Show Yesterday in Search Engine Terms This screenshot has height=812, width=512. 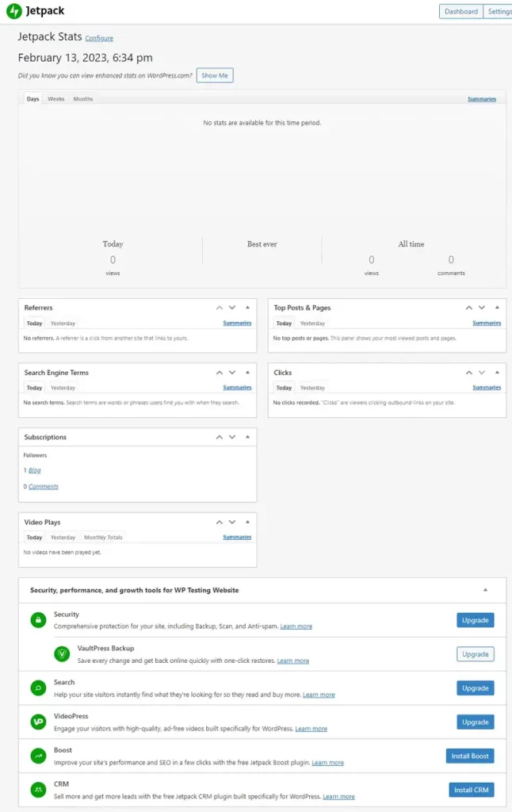coord(63,388)
